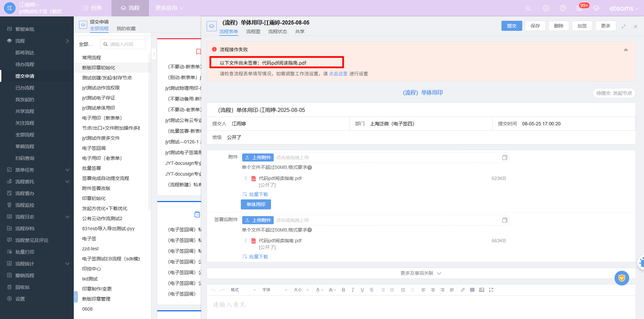Toggle underline formatting in editor
The height and width of the screenshot is (319, 644).
click(x=362, y=290)
